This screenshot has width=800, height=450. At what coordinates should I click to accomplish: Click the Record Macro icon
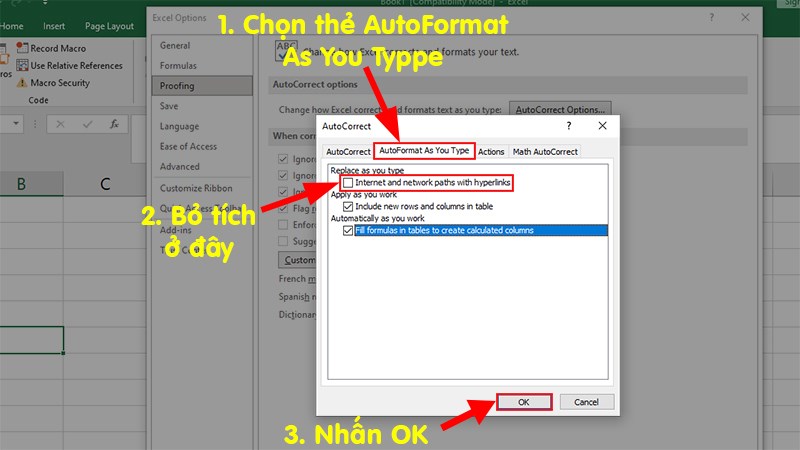23,48
